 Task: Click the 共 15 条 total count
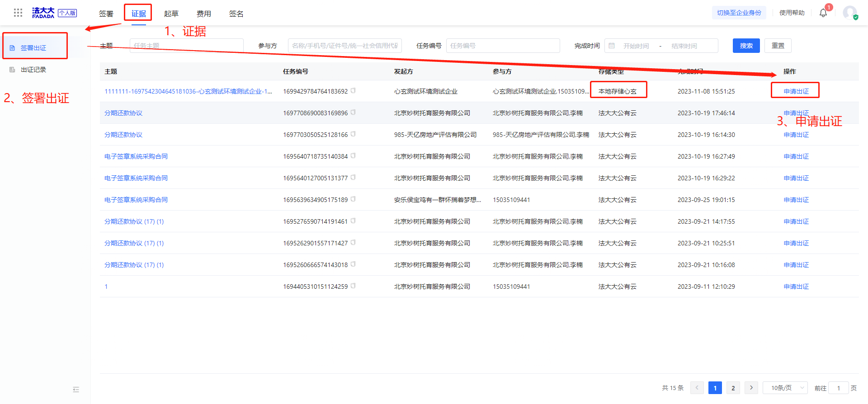[673, 388]
